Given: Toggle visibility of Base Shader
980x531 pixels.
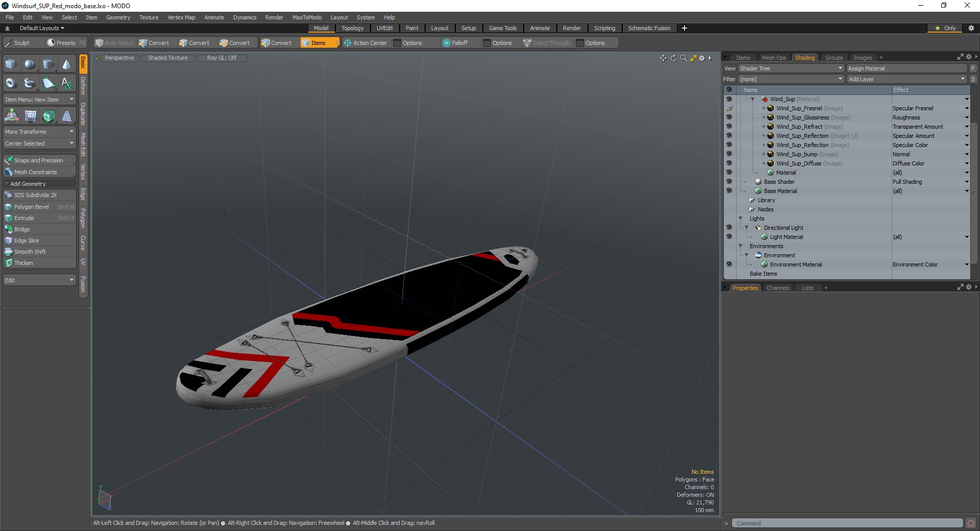Looking at the screenshot, I should pos(729,182).
